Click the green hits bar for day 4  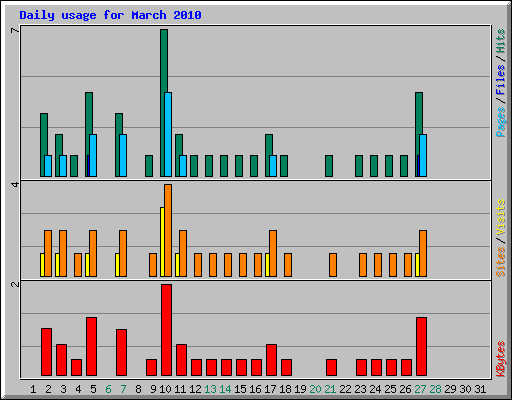74,166
